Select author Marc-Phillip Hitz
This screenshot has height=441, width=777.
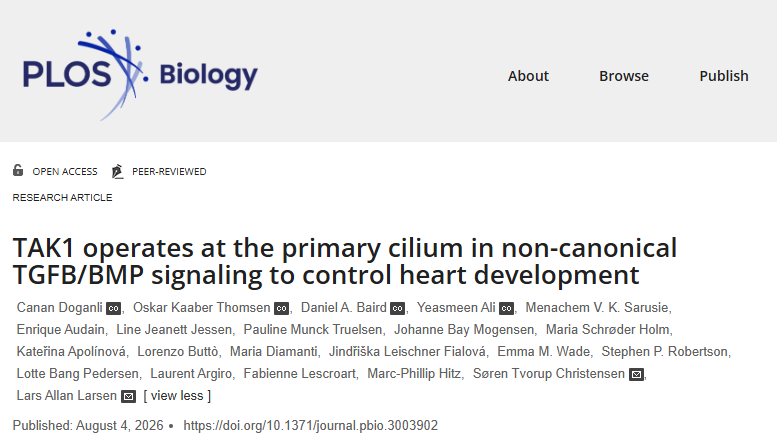(x=414, y=374)
